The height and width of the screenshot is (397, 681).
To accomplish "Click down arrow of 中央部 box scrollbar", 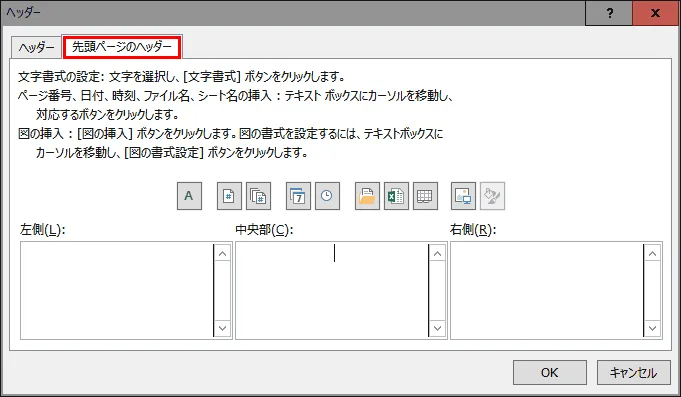I will [437, 328].
